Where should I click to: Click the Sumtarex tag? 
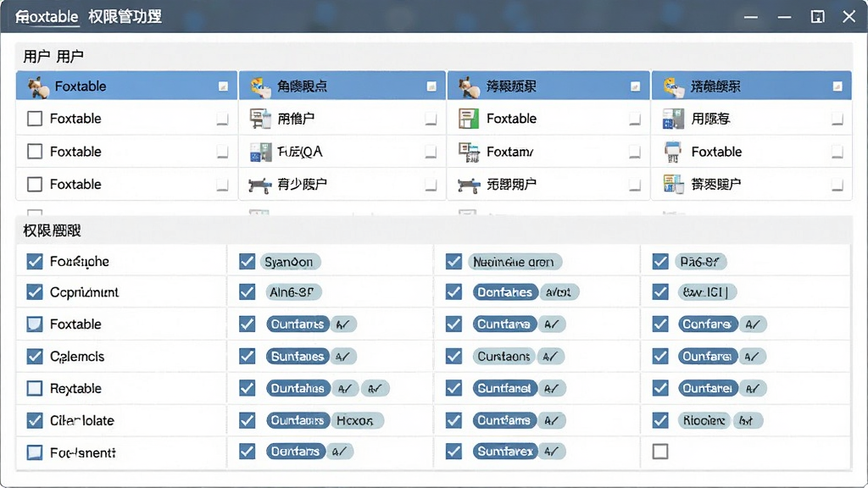[505, 452]
